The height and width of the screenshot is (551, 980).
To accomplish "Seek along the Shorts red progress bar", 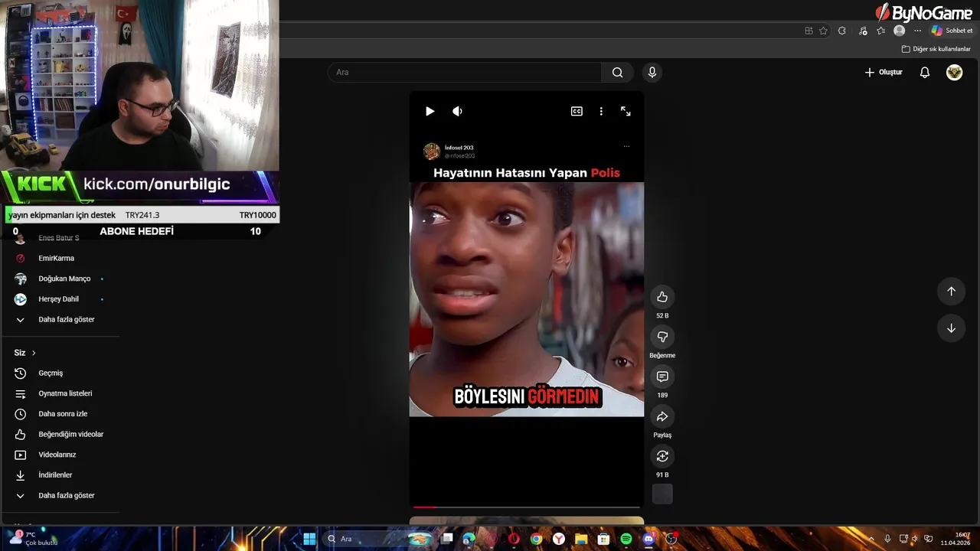I will [526, 507].
